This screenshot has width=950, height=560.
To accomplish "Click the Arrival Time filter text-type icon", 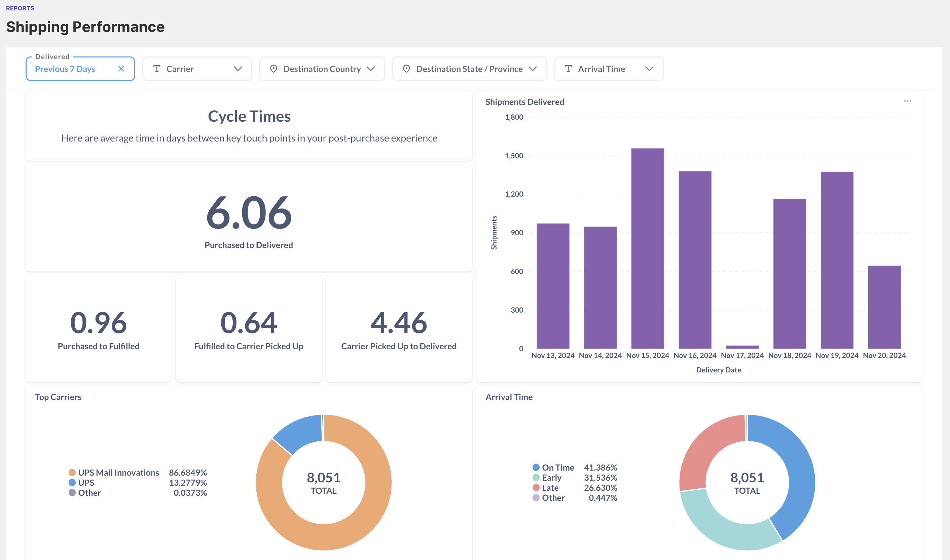I will point(568,69).
